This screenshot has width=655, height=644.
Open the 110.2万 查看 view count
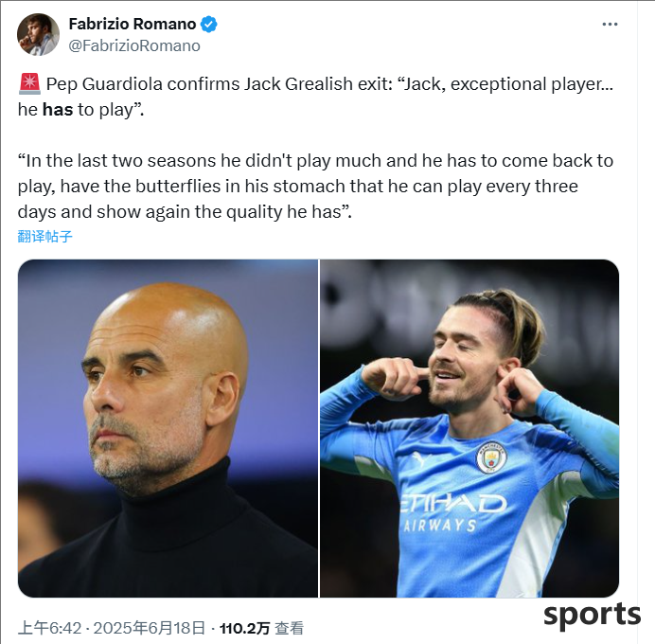pos(262,628)
